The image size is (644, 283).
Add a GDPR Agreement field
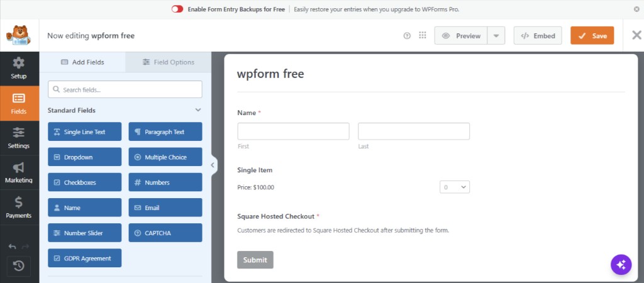(85, 258)
